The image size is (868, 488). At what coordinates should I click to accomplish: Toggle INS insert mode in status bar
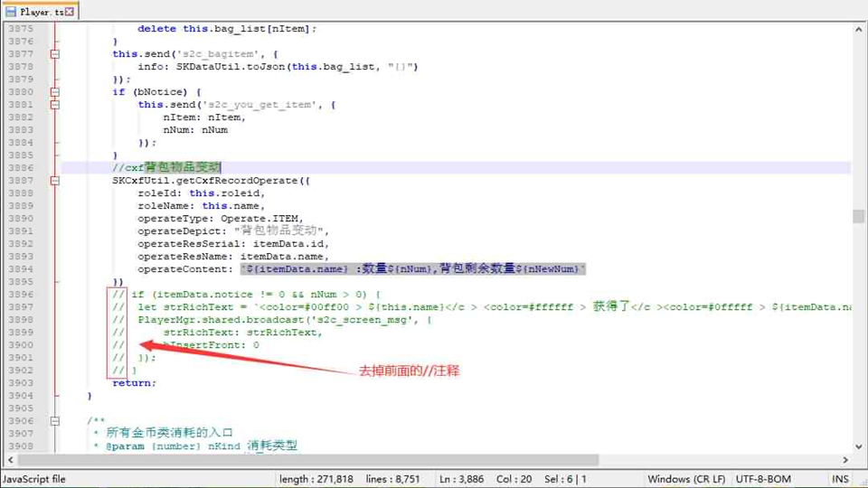840,479
